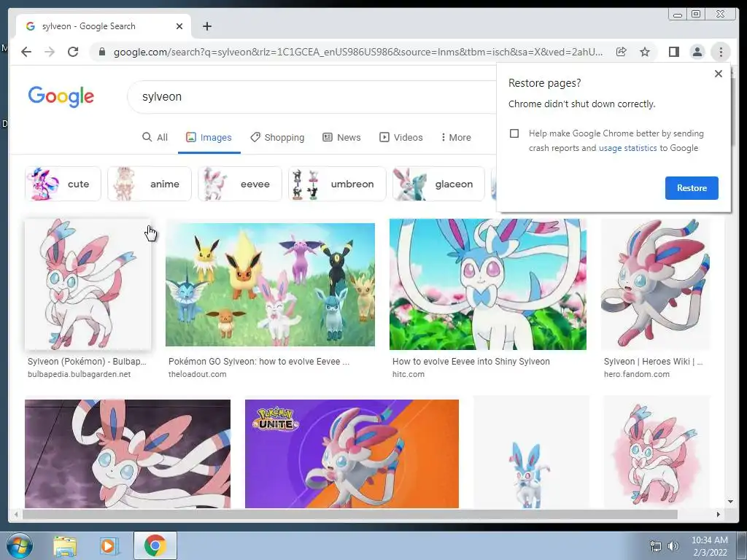
Task: Bookmark this page with the star icon
Action: pos(645,52)
